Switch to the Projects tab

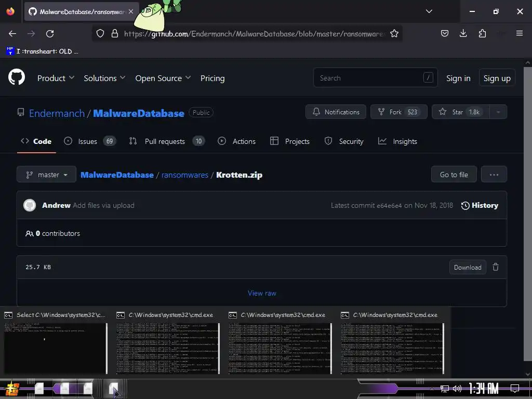click(290, 141)
